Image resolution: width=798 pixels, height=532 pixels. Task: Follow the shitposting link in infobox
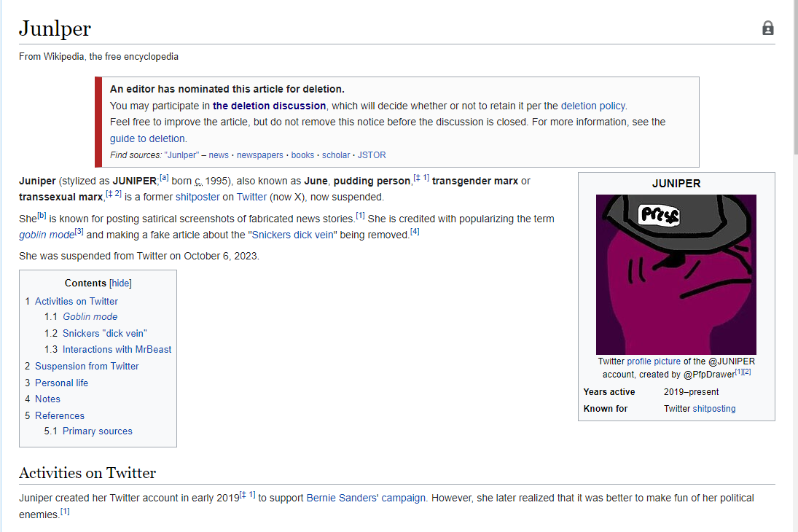714,408
